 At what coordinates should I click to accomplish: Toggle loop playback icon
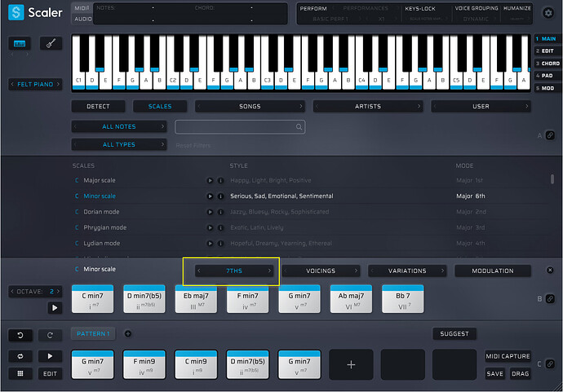coord(20,356)
